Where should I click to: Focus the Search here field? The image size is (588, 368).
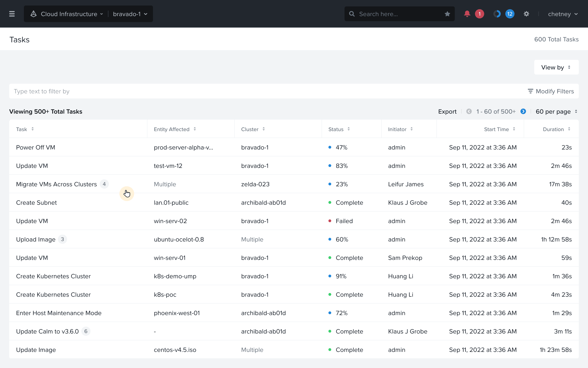coord(399,14)
